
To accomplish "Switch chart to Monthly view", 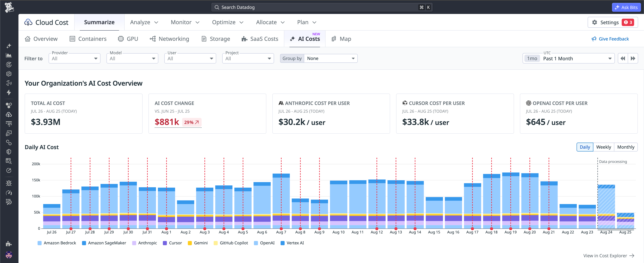I will pos(626,147).
